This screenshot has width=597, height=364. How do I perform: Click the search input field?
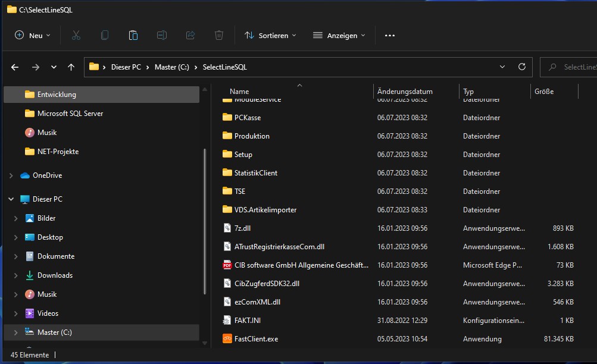pyautogui.click(x=569, y=67)
